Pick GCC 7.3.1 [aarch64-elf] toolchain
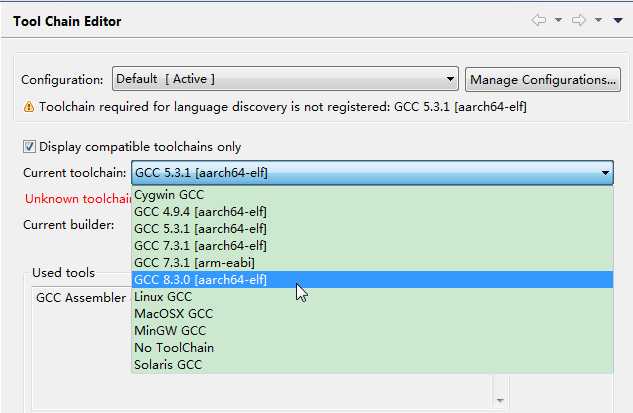The image size is (633, 413). [x=372, y=245]
